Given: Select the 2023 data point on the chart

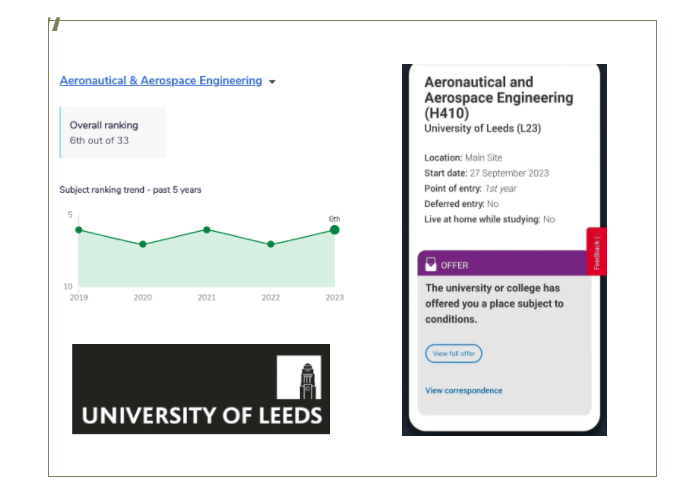Looking at the screenshot, I should coord(335,230).
